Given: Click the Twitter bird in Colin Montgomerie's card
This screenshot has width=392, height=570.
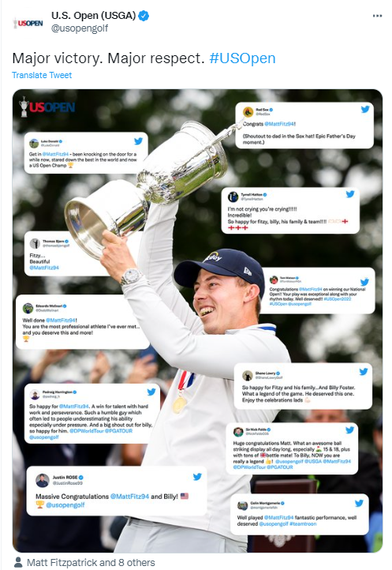Looking at the screenshot, I should [x=359, y=503].
